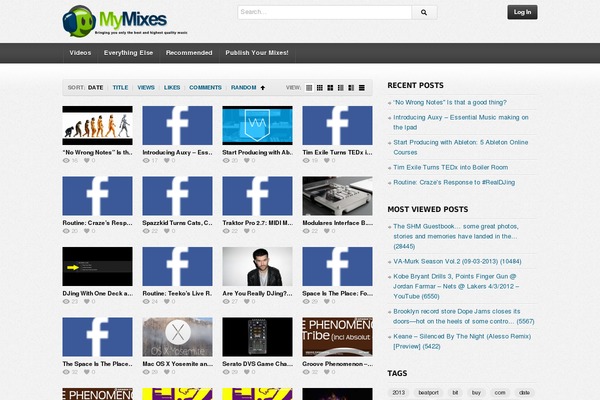600x400 pixels.
Task: Open Publish Your Mixes! page
Action: tap(257, 53)
